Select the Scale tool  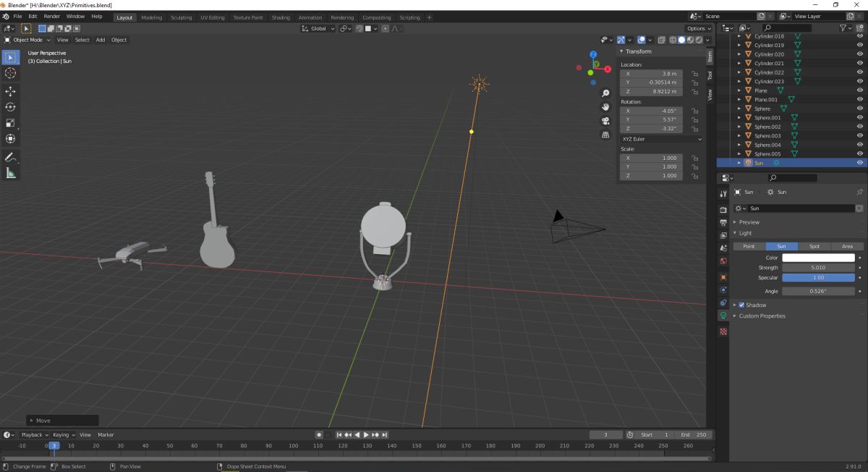coord(11,123)
